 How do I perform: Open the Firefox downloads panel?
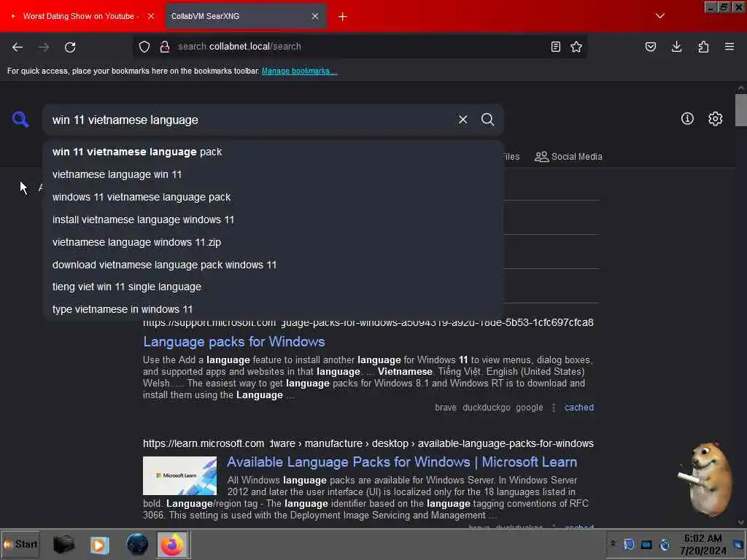(x=676, y=47)
